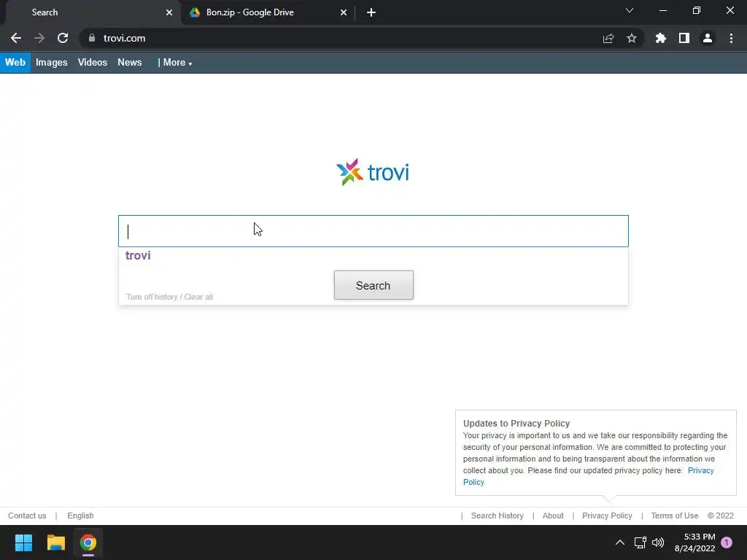Open a new browser tab
This screenshot has height=560, width=747.
point(371,12)
